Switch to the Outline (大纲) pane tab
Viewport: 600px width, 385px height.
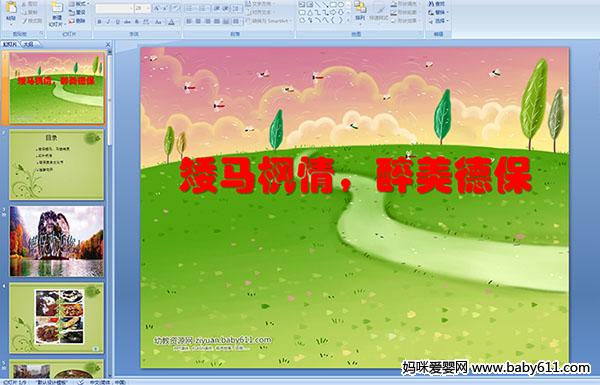(x=29, y=44)
